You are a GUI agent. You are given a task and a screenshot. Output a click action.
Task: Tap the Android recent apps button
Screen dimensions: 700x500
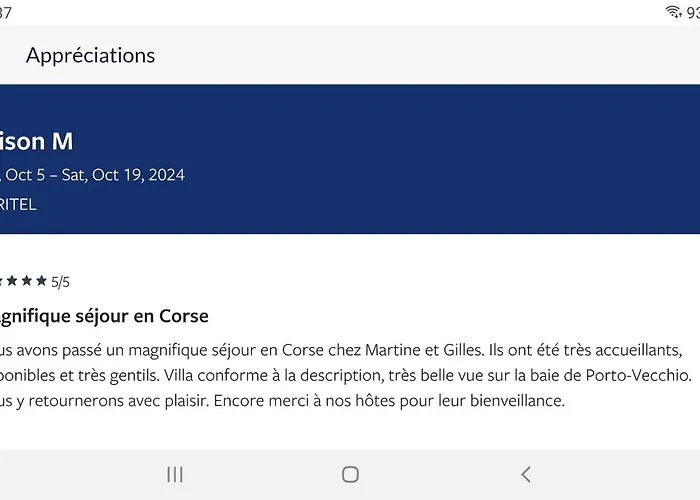coord(175,475)
